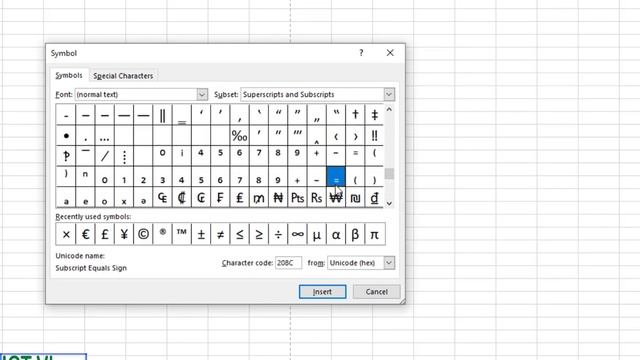Pick the highlighted subscript equals sign
Image resolution: width=640 pixels, height=360 pixels.
336,176
